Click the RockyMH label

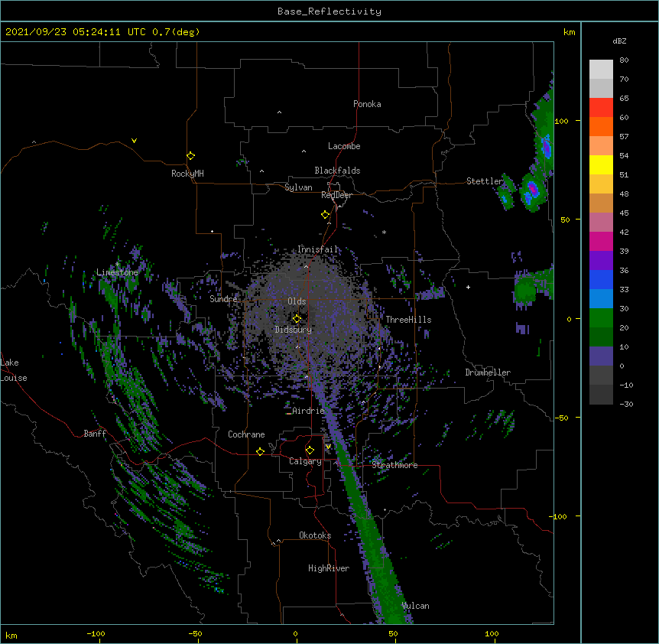coord(187,174)
